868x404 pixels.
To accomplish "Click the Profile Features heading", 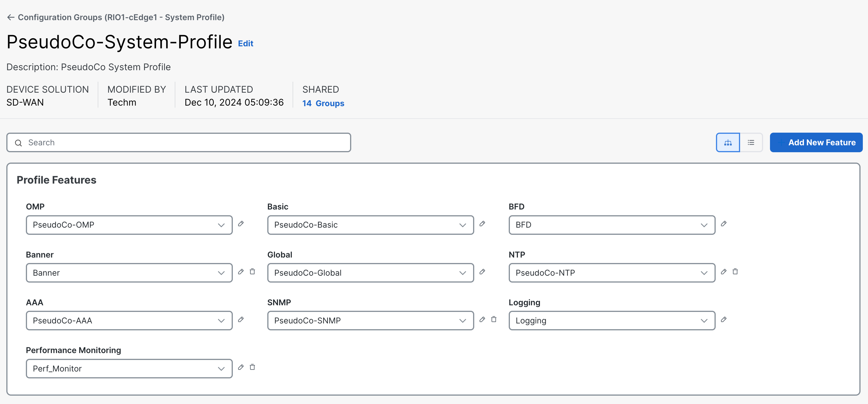I will 56,180.
